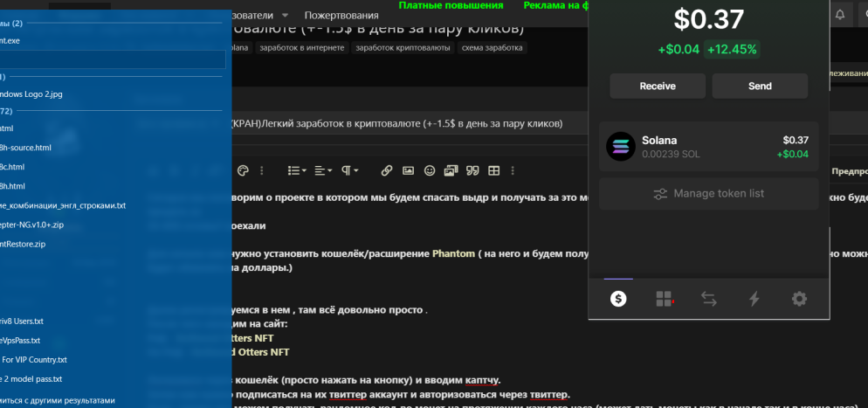Open Manage token list
868x408 pixels.
[708, 194]
